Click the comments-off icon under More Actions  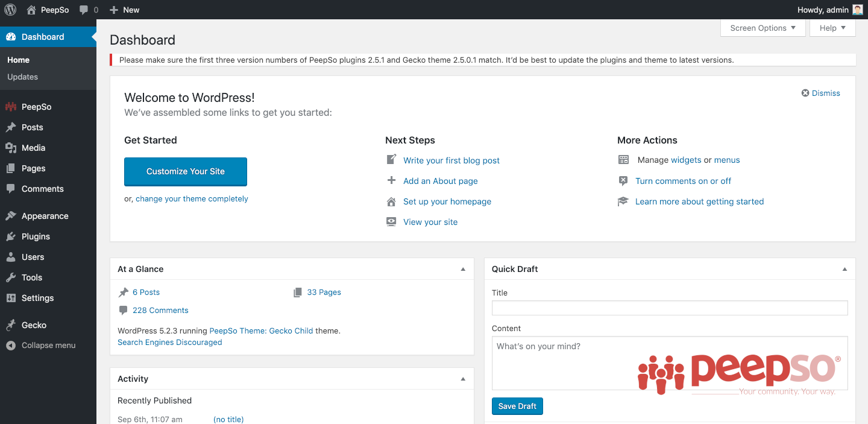(x=623, y=181)
